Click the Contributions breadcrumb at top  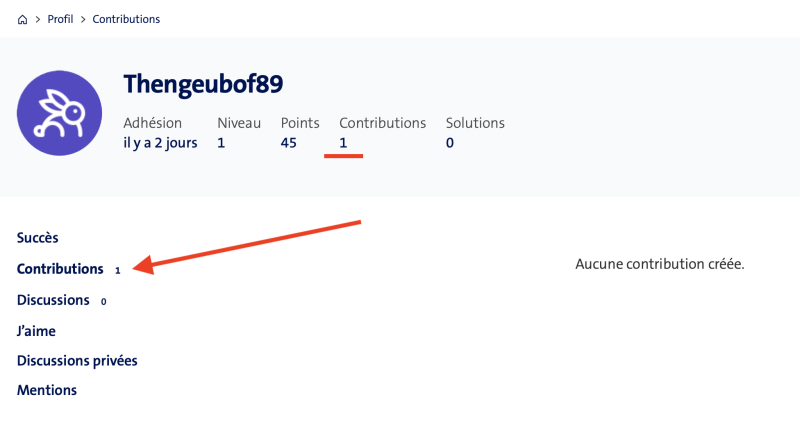click(126, 20)
